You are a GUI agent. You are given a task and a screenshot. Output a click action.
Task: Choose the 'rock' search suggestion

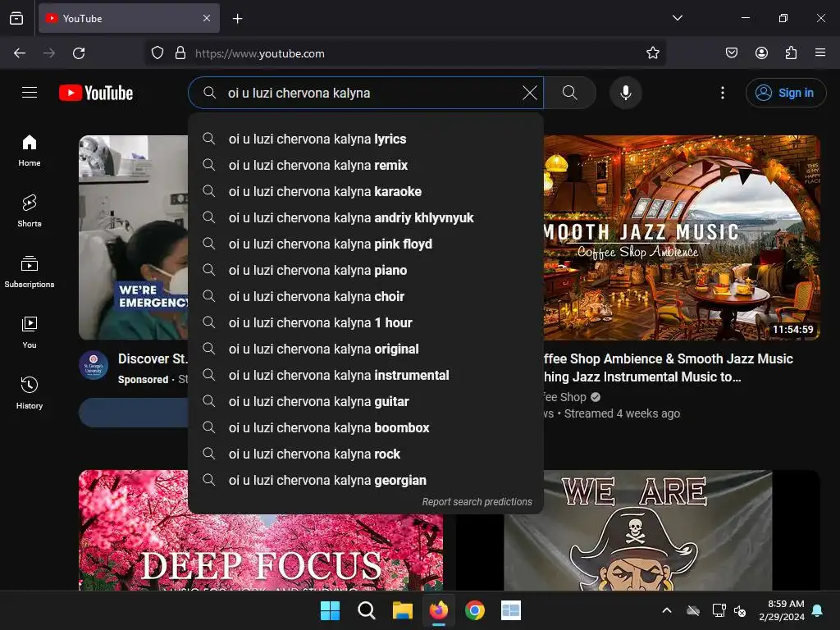pos(366,454)
